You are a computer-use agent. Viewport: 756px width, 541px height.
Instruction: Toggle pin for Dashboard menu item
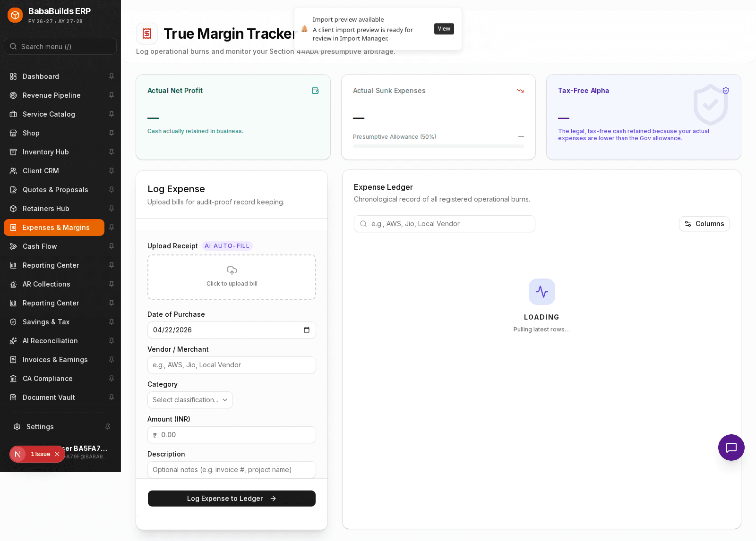click(112, 76)
